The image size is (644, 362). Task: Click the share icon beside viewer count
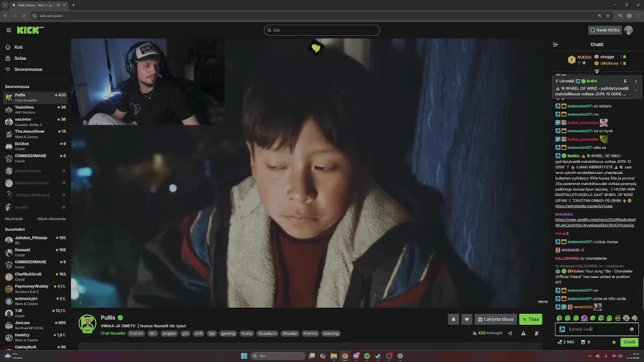[x=510, y=333]
